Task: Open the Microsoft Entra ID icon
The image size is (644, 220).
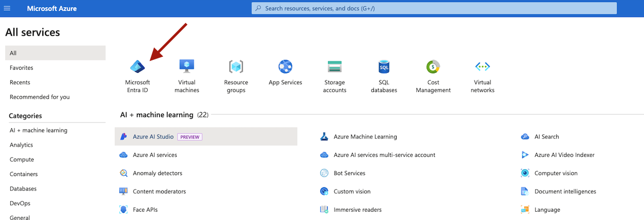Action: pyautogui.click(x=137, y=66)
